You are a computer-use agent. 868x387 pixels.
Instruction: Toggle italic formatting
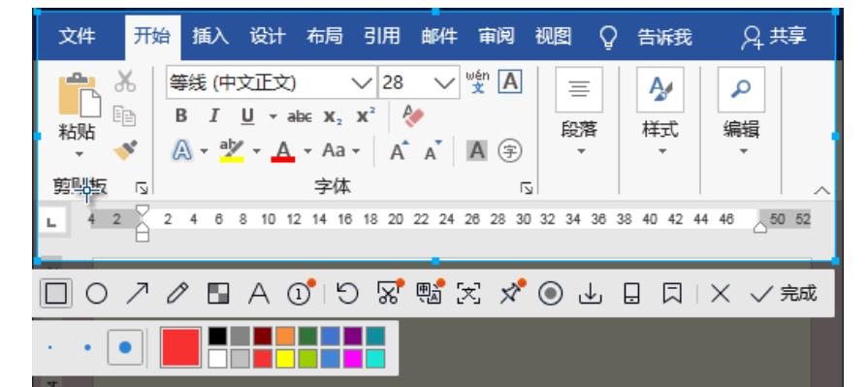tap(213, 115)
